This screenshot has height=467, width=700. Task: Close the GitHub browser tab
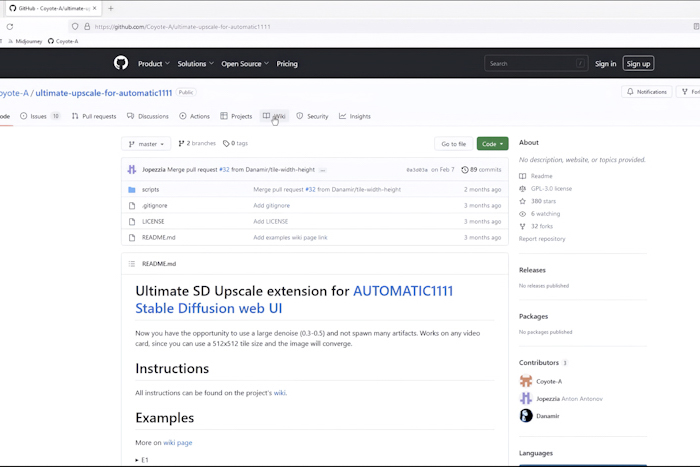[x=94, y=8]
